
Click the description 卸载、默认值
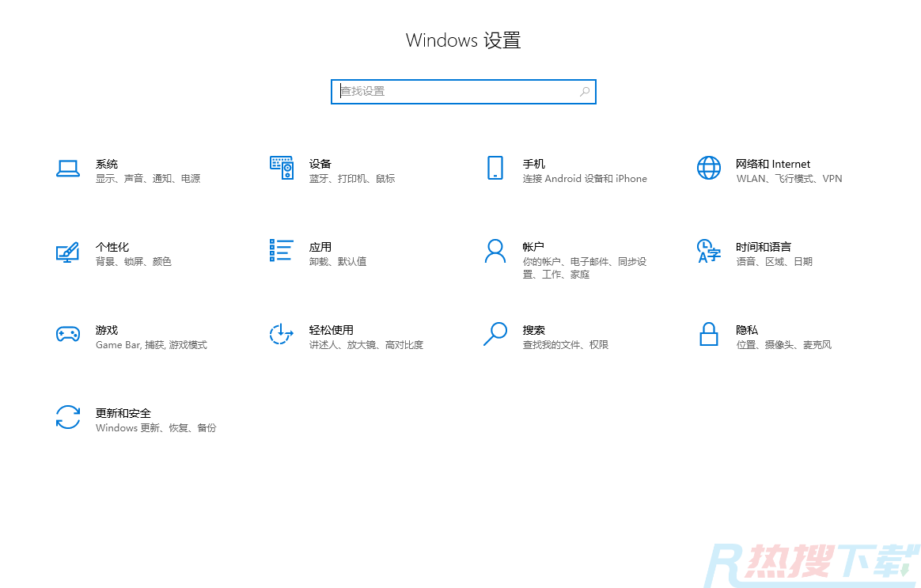coord(338,261)
